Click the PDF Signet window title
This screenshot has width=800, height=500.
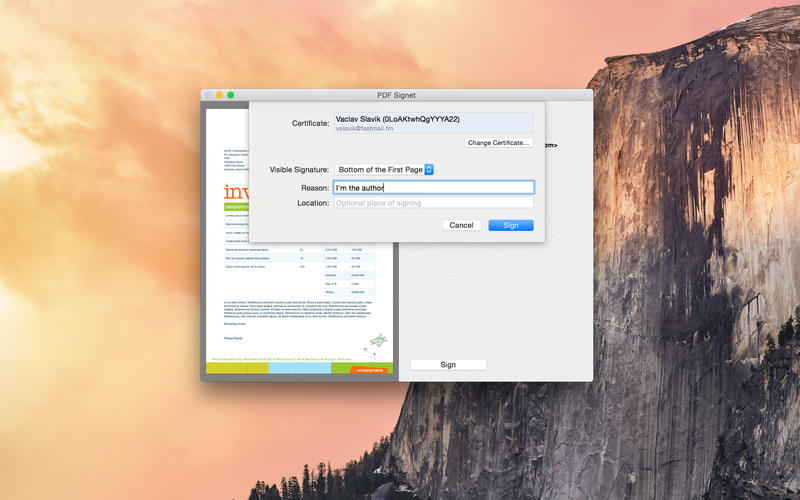(x=396, y=95)
